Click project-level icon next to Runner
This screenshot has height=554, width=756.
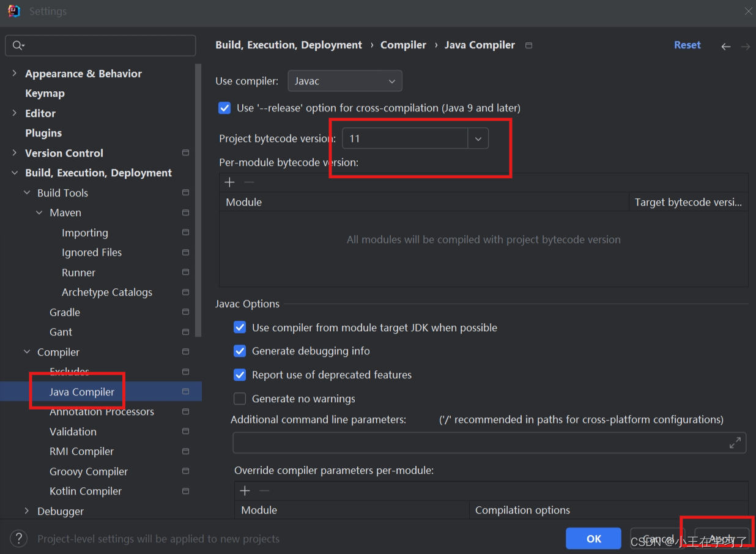185,272
